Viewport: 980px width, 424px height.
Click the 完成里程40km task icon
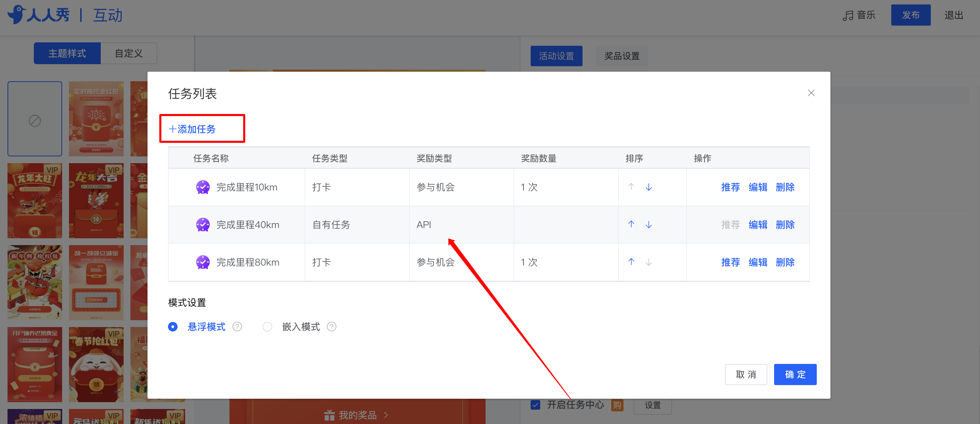[x=203, y=225]
